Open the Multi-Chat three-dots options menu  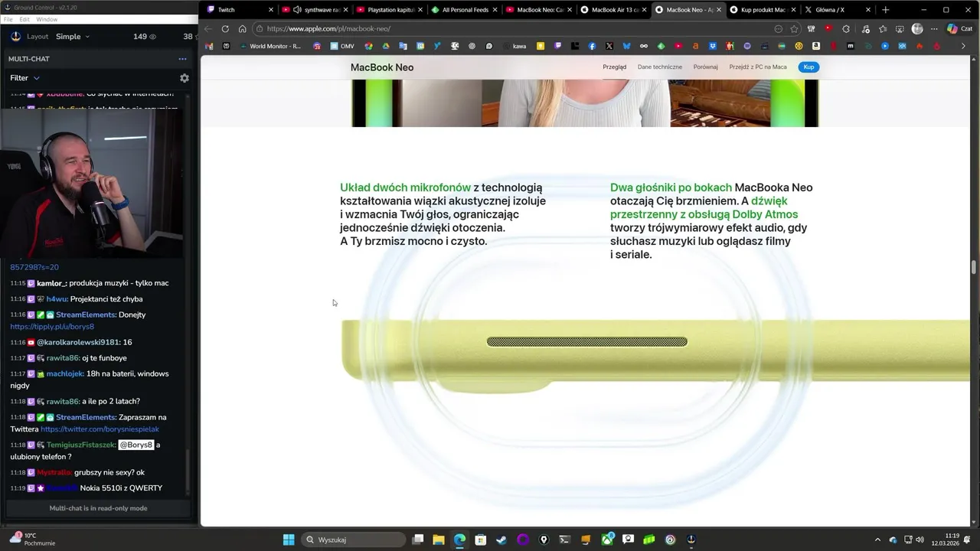click(182, 59)
